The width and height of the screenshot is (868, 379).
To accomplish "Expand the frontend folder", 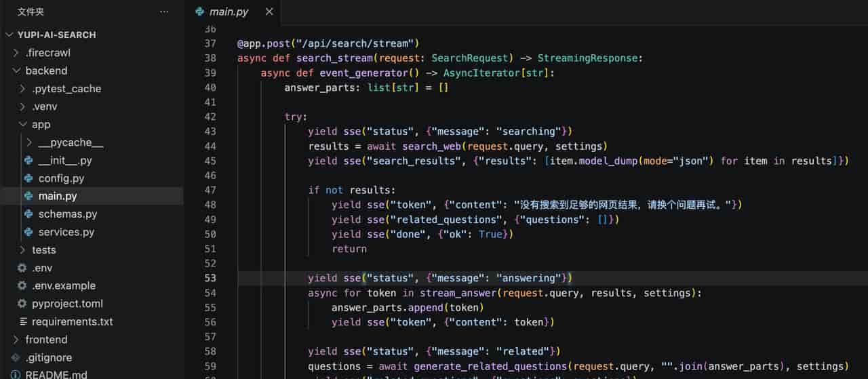I will (16, 339).
